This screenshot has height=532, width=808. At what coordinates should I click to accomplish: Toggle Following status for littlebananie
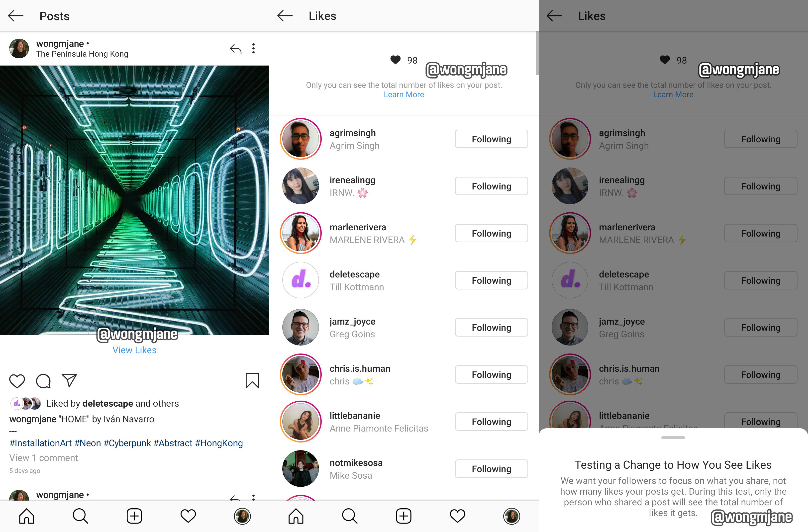pos(492,422)
